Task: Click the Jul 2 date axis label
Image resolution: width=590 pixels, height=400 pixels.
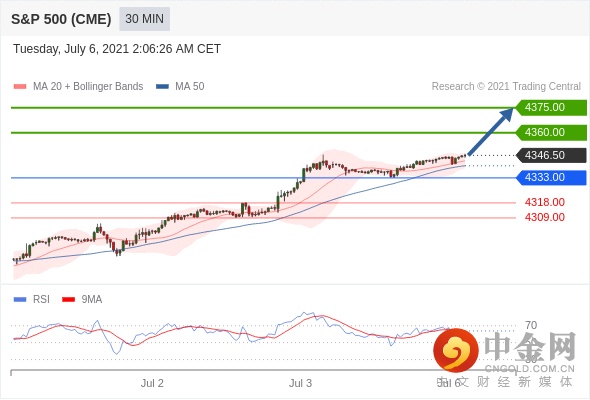Action: click(x=152, y=383)
